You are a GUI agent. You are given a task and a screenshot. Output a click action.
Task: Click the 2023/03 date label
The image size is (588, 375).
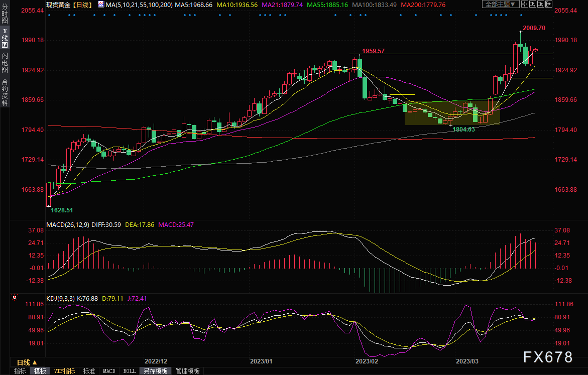467,361
